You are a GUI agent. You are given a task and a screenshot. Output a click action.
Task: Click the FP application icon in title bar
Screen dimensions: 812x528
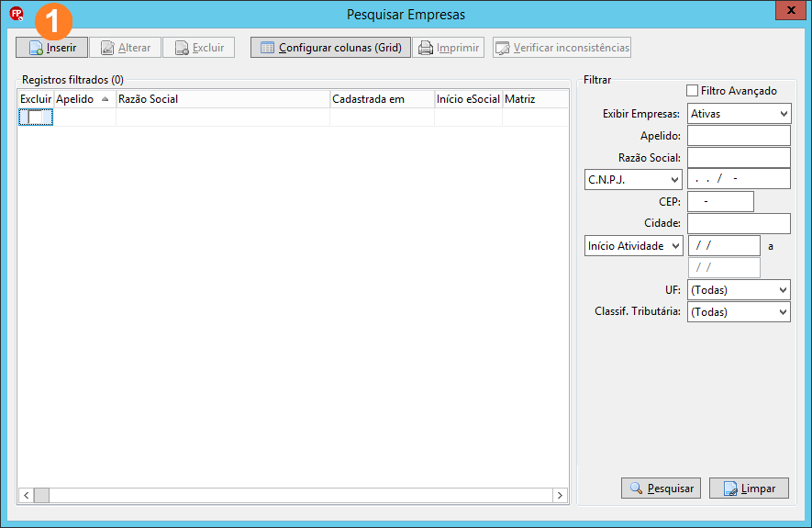(17, 14)
